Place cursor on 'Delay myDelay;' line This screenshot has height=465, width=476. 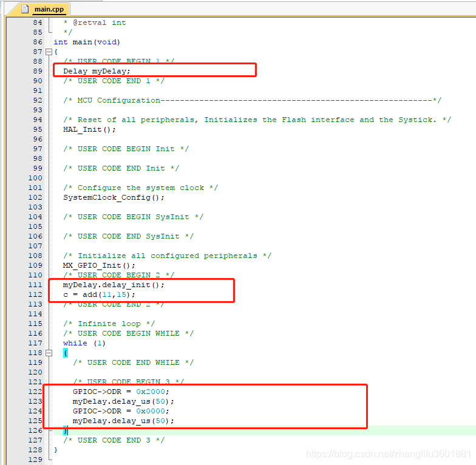(97, 72)
